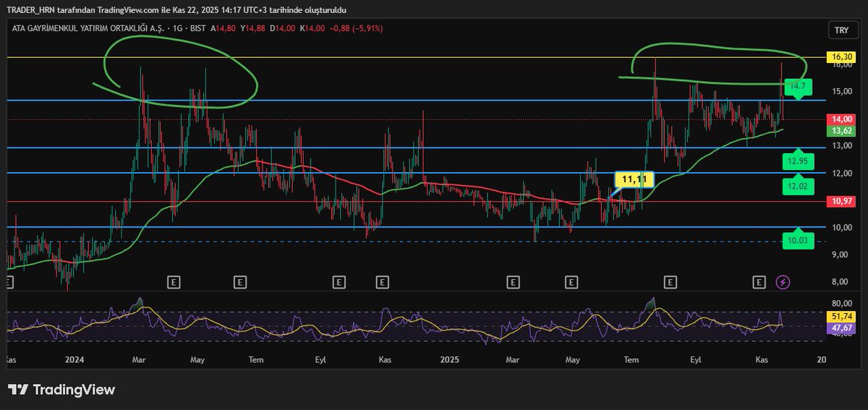Open the TRY currency selector

click(841, 30)
